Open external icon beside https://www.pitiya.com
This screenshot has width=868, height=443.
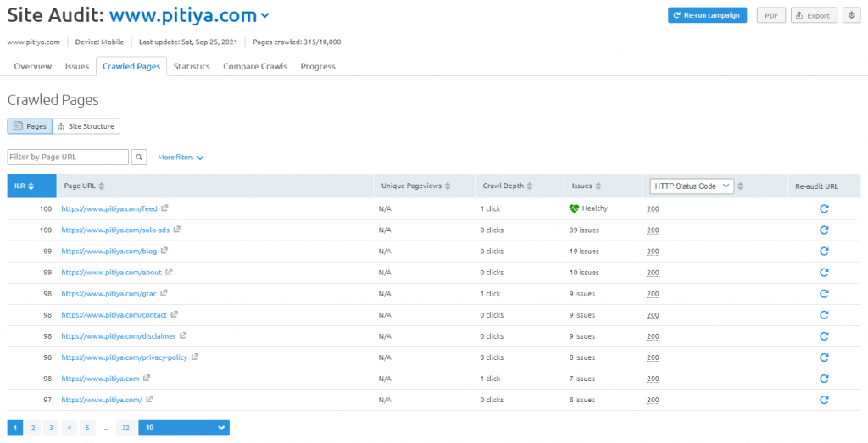pos(147,378)
